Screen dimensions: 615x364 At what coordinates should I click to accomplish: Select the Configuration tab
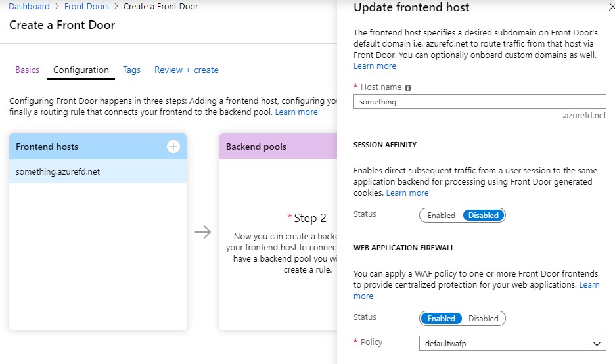point(81,70)
